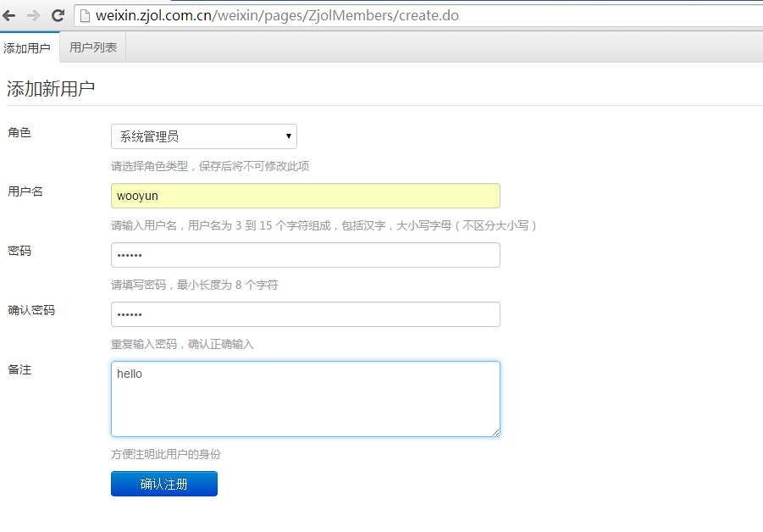
Task: Grab the textarea resize handle
Action: (496, 432)
